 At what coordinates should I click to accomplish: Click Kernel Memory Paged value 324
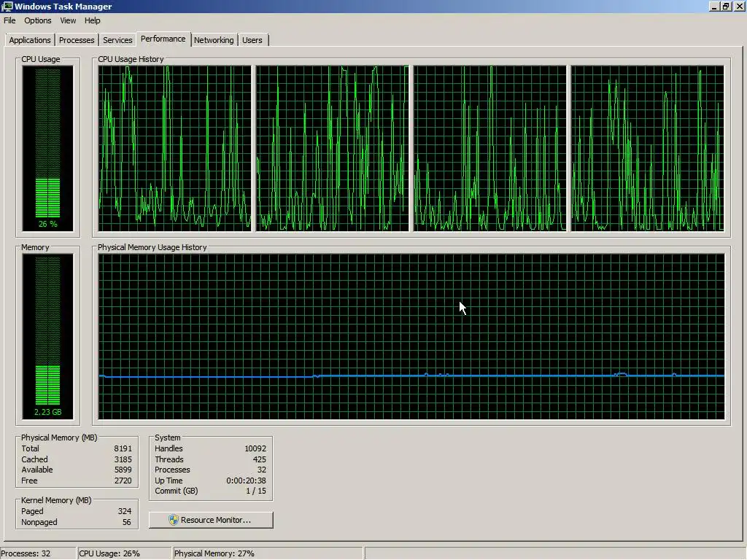[x=125, y=511]
